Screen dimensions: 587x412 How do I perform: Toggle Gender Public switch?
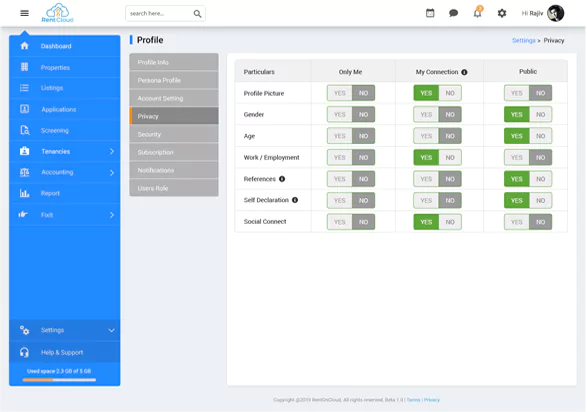tap(528, 115)
